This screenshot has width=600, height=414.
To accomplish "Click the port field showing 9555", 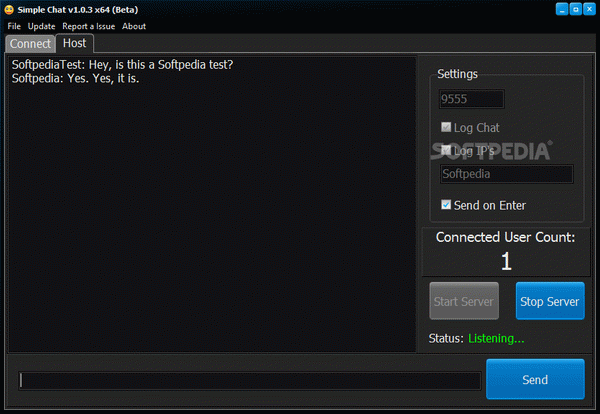I will 471,99.
